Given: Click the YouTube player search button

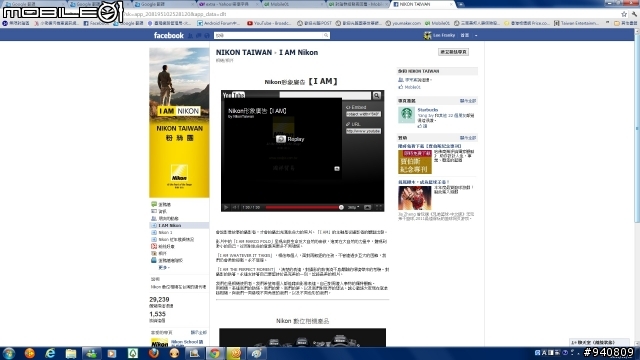Looking at the screenshot, I should tap(377, 95).
